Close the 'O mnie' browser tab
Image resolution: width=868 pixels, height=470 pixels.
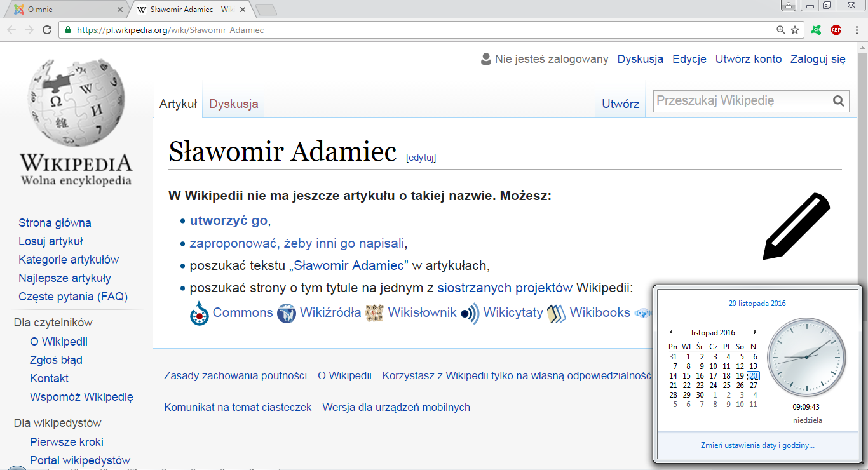[x=120, y=10]
